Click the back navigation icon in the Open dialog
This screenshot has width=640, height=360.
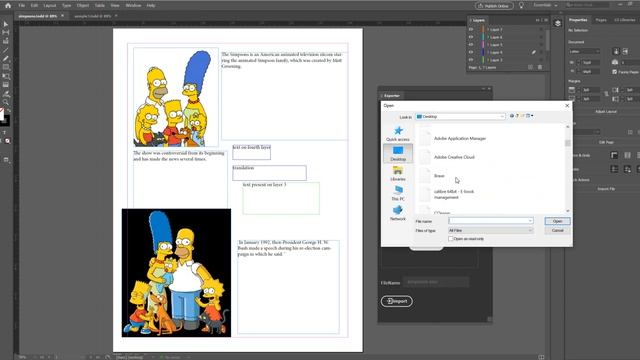511,116
